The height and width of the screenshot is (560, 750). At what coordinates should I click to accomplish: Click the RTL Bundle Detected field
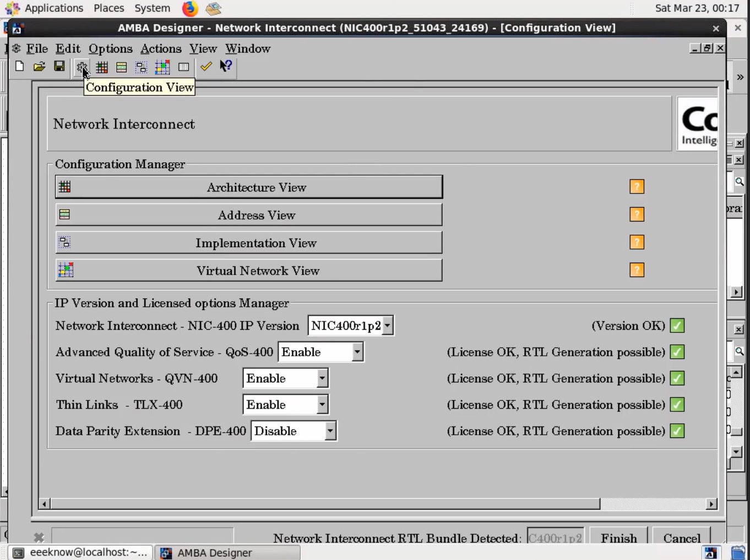[x=556, y=537]
